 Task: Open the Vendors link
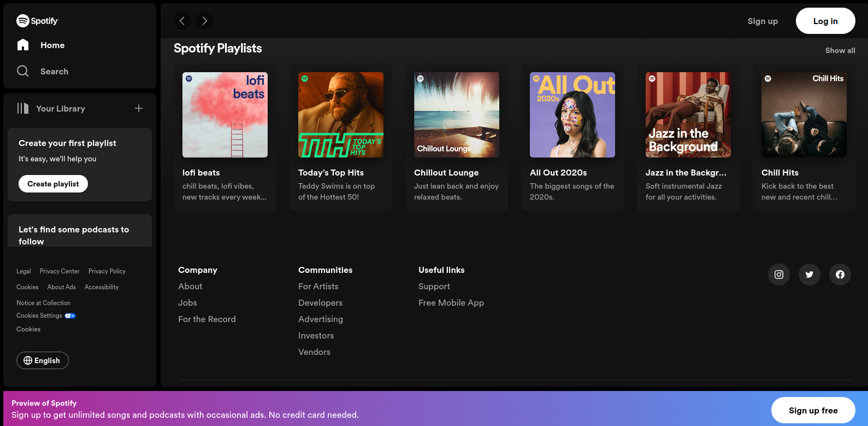pos(315,352)
